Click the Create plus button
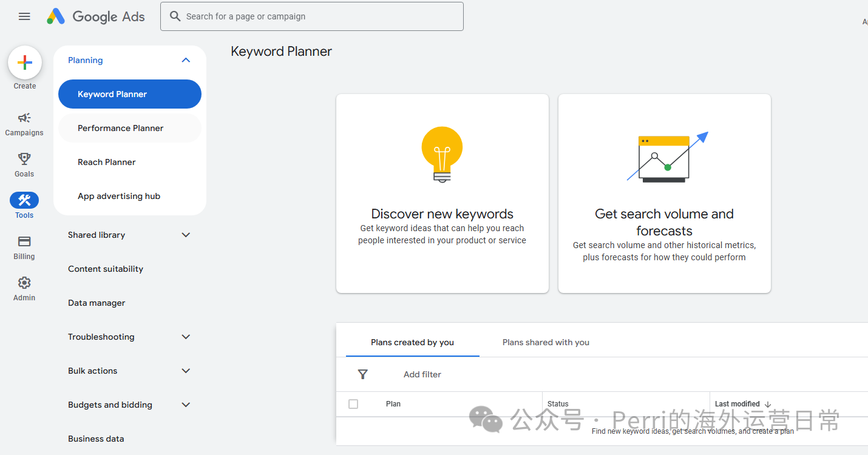The width and height of the screenshot is (868, 455). [25, 62]
